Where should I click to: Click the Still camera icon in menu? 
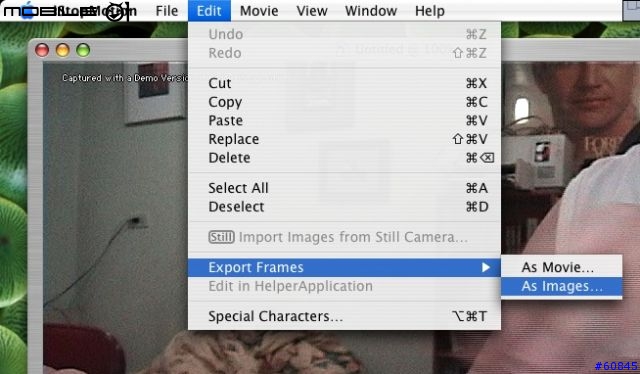point(221,237)
